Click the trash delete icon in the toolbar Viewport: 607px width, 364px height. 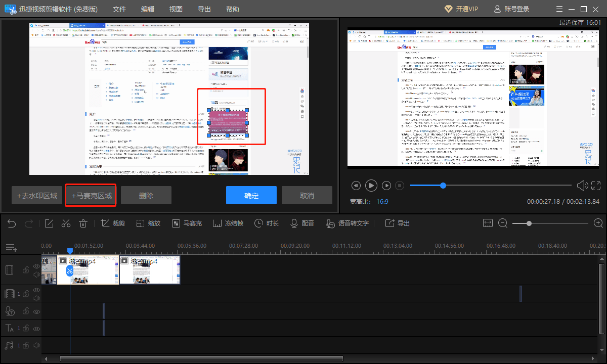click(x=84, y=223)
